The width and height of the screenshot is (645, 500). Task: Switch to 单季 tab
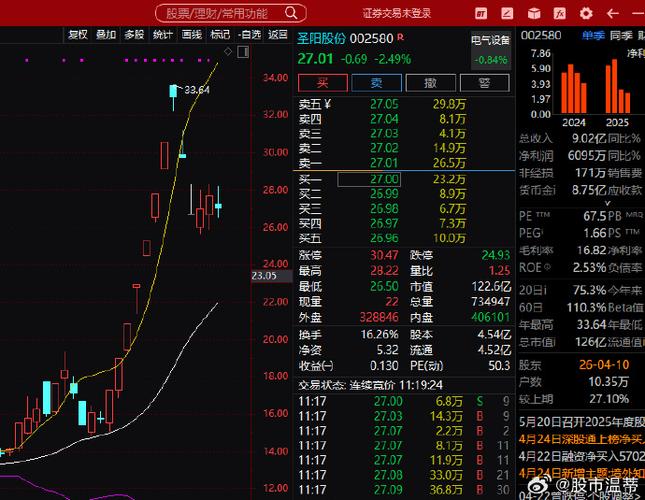593,35
